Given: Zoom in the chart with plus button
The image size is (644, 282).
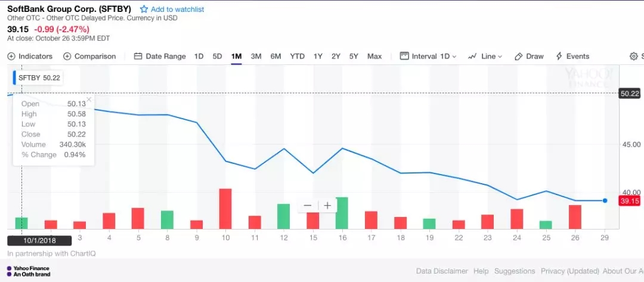Looking at the screenshot, I should [327, 205].
